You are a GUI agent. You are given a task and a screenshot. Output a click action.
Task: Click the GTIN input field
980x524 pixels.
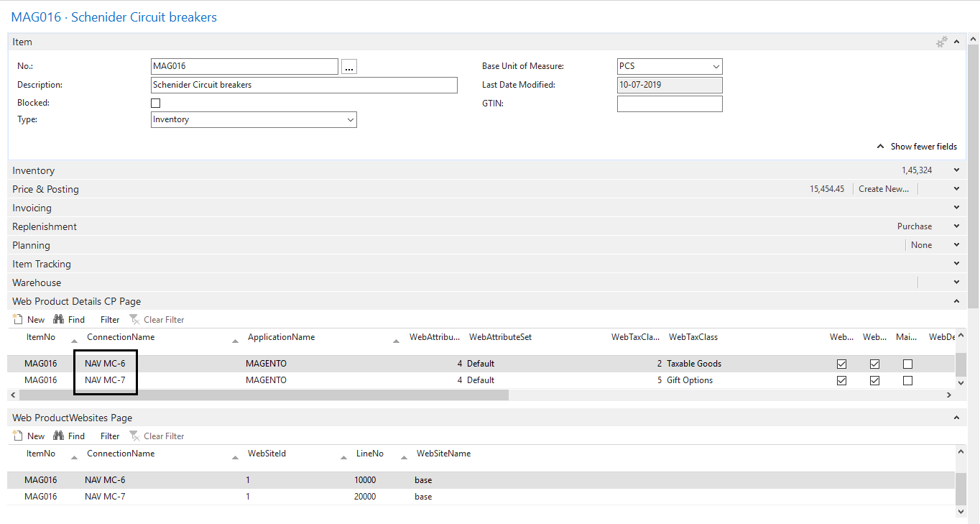click(669, 104)
